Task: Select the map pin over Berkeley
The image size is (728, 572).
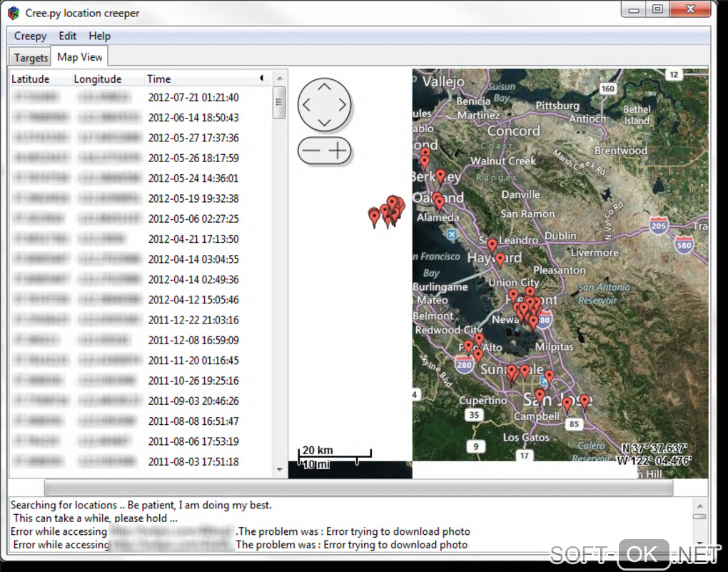Action: (x=440, y=176)
